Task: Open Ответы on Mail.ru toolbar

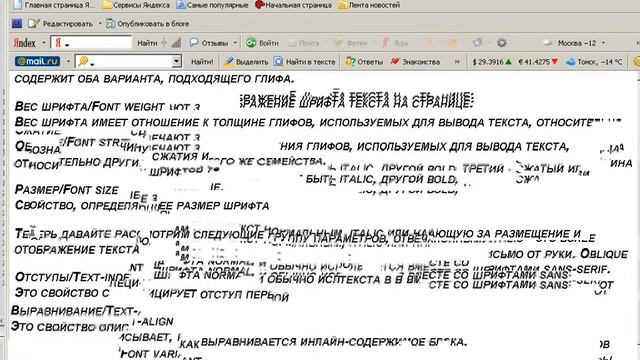Action: (364, 62)
